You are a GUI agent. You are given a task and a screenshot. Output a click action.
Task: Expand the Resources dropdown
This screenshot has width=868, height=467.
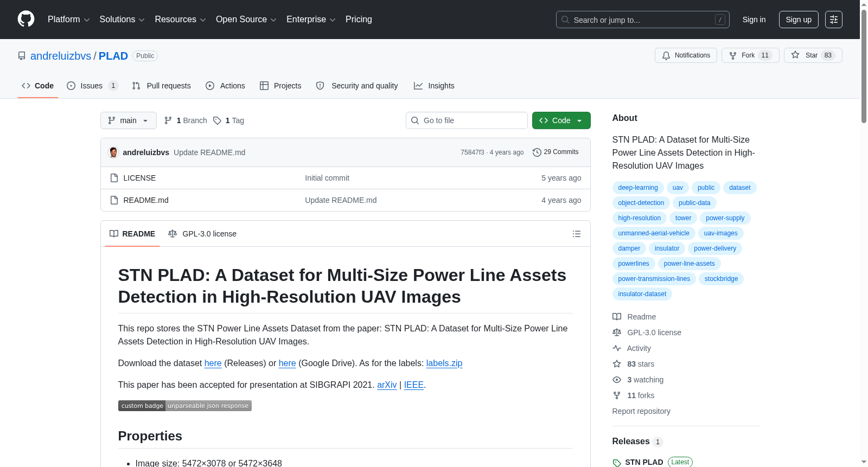pyautogui.click(x=180, y=20)
